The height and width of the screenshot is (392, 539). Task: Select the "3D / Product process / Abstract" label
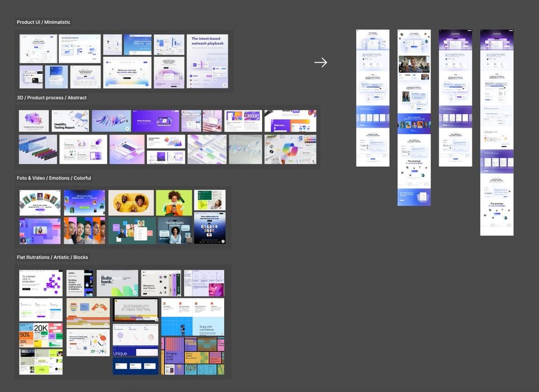coord(52,98)
